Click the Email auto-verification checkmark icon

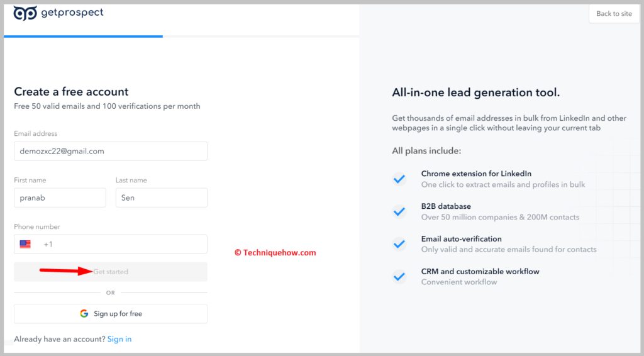[399, 244]
